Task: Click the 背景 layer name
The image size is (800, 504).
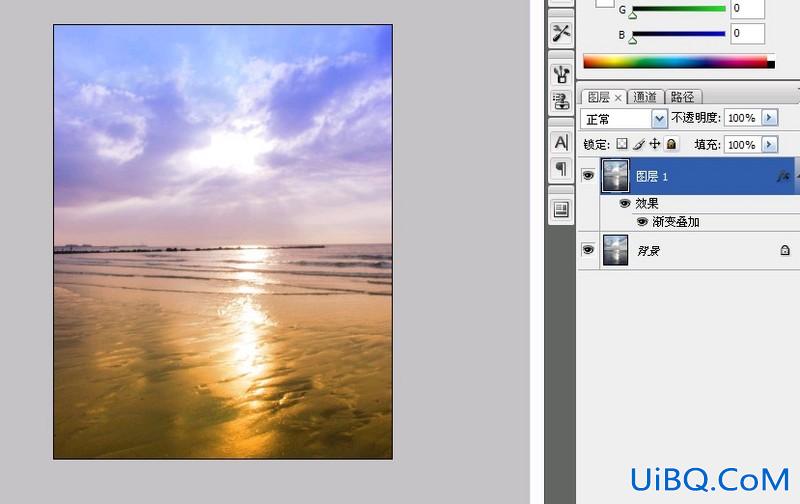Action: pyautogui.click(x=648, y=250)
